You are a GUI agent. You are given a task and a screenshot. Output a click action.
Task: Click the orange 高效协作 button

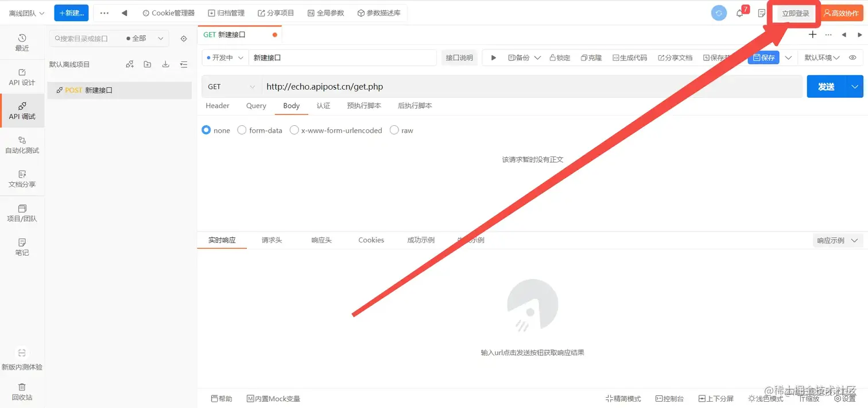click(x=841, y=13)
